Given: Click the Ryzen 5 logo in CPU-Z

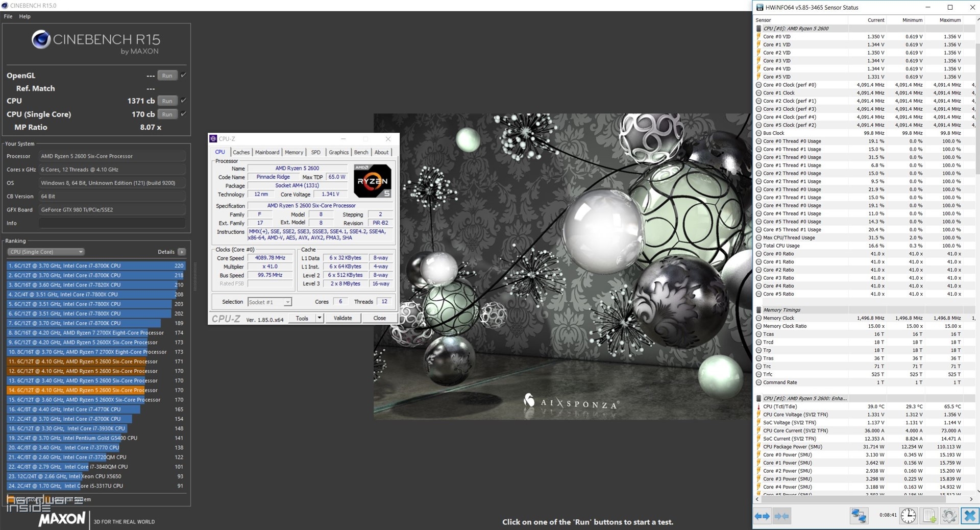Looking at the screenshot, I should point(373,181).
